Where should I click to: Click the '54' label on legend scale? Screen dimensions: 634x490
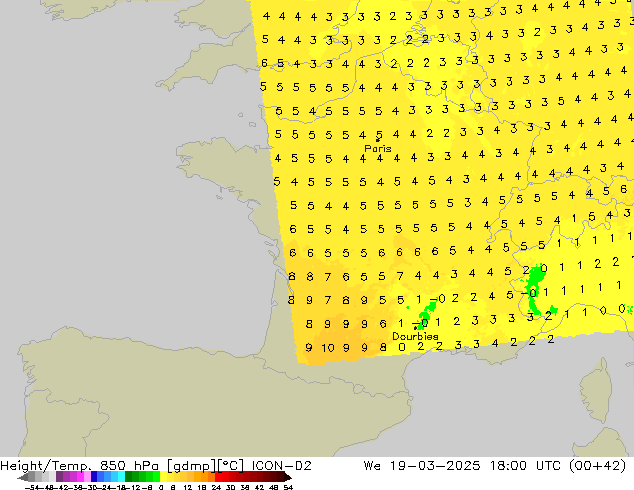[x=288, y=487]
